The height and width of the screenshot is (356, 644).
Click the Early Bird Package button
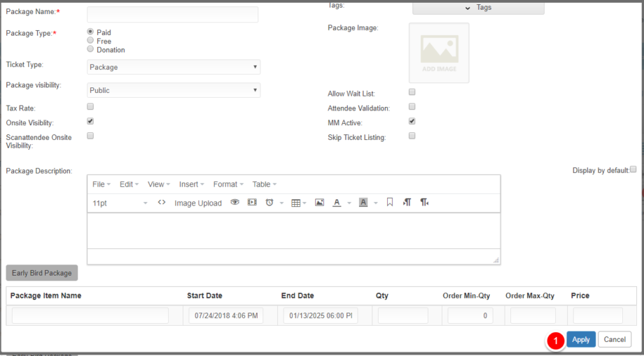(42, 273)
